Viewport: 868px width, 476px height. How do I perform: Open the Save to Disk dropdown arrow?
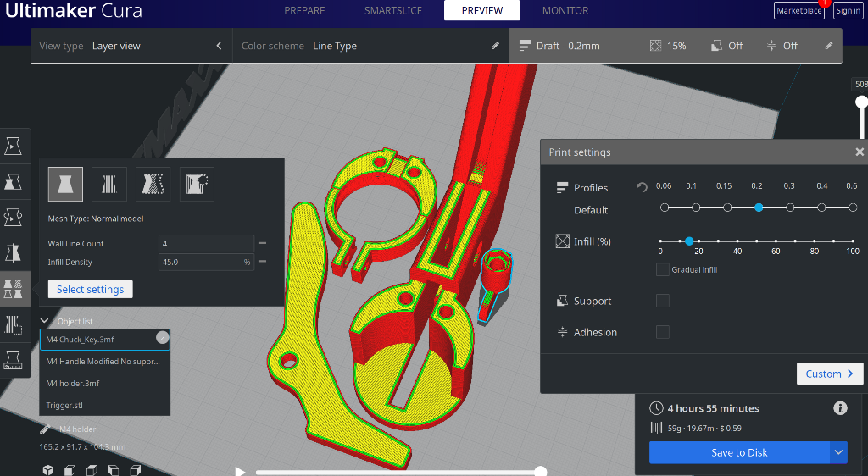pos(838,452)
